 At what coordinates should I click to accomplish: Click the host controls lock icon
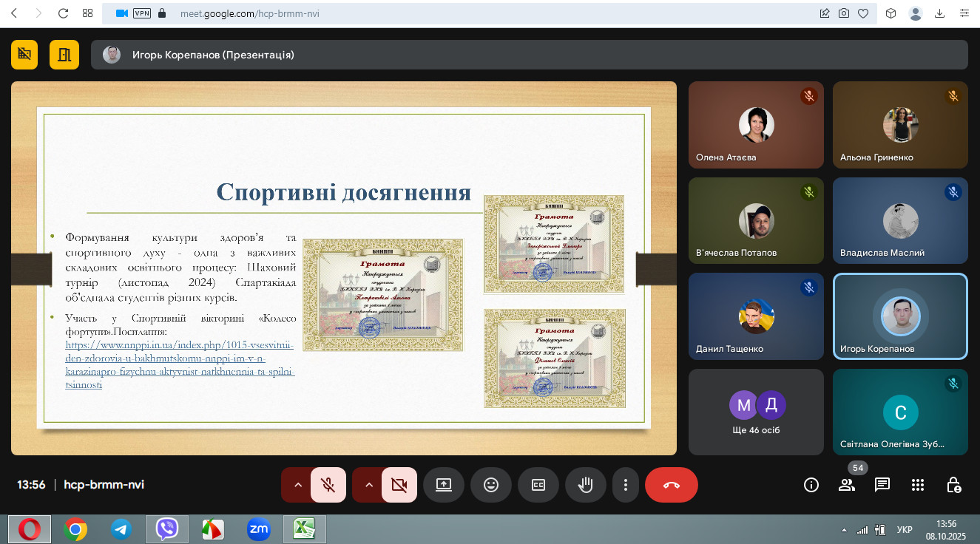953,485
